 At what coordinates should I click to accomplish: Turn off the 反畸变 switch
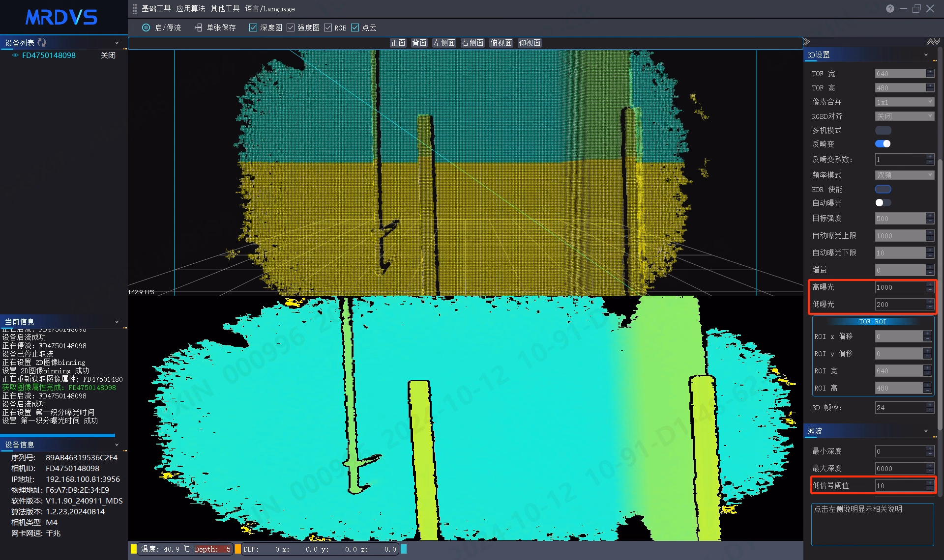[883, 144]
